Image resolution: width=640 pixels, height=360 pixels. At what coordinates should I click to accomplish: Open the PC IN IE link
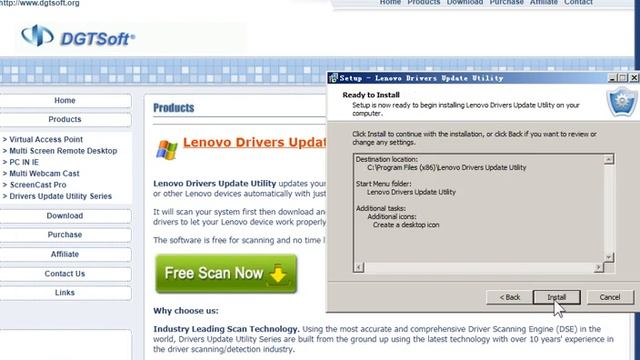[24, 162]
